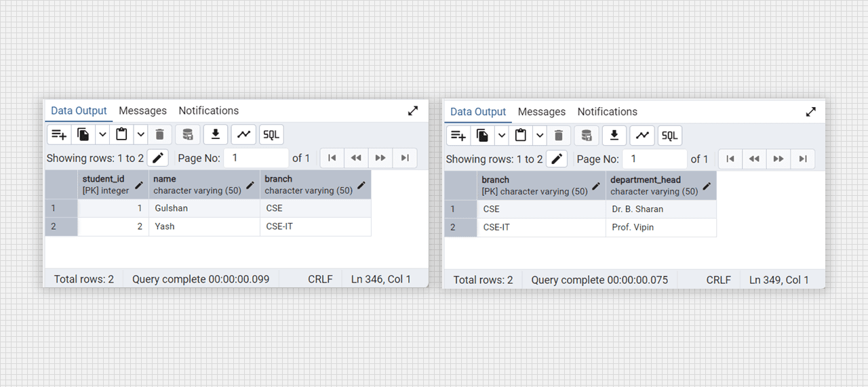Edit department_head column pencil icon
This screenshot has height=387, width=868.
coord(707,186)
